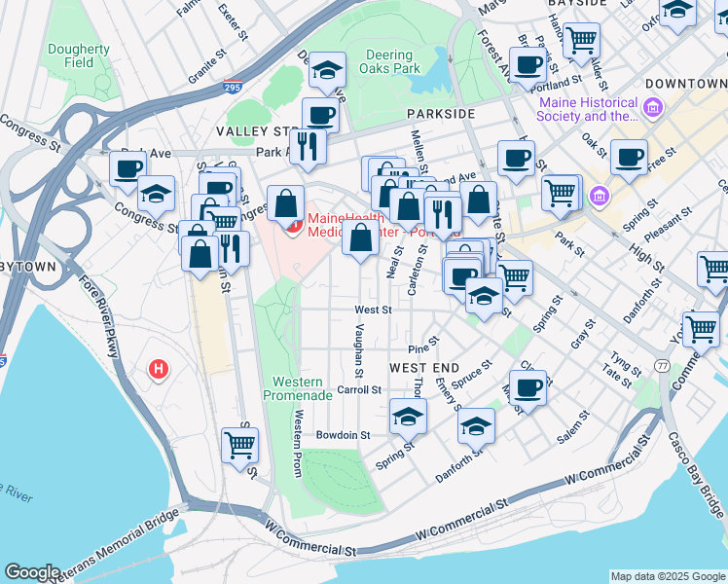Click the DOWNTOWN neighborhood label
Image resolution: width=728 pixels, height=584 pixels.
pos(686,84)
